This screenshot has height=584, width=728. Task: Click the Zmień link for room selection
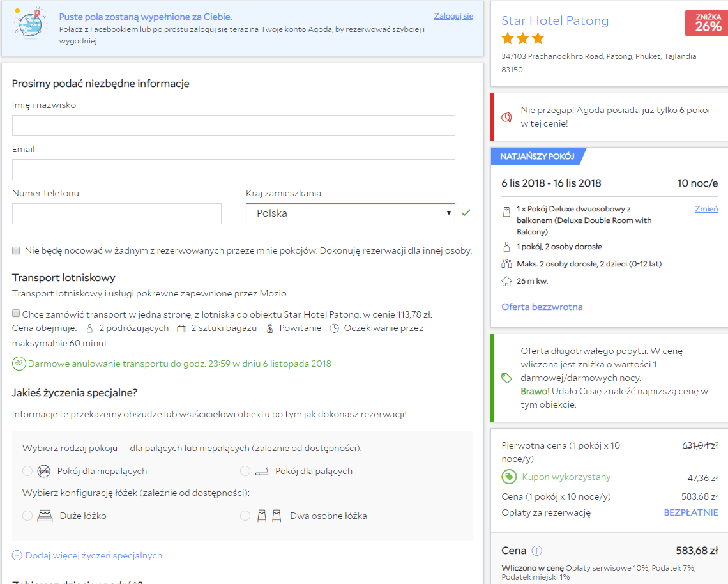click(706, 209)
